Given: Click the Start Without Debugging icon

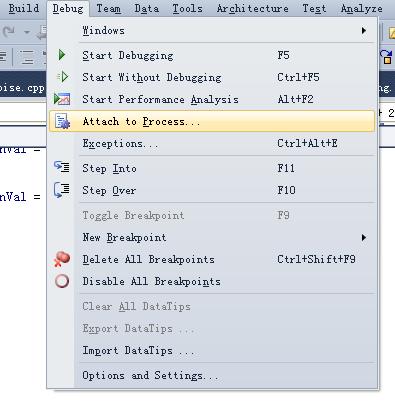Looking at the screenshot, I should tap(62, 77).
